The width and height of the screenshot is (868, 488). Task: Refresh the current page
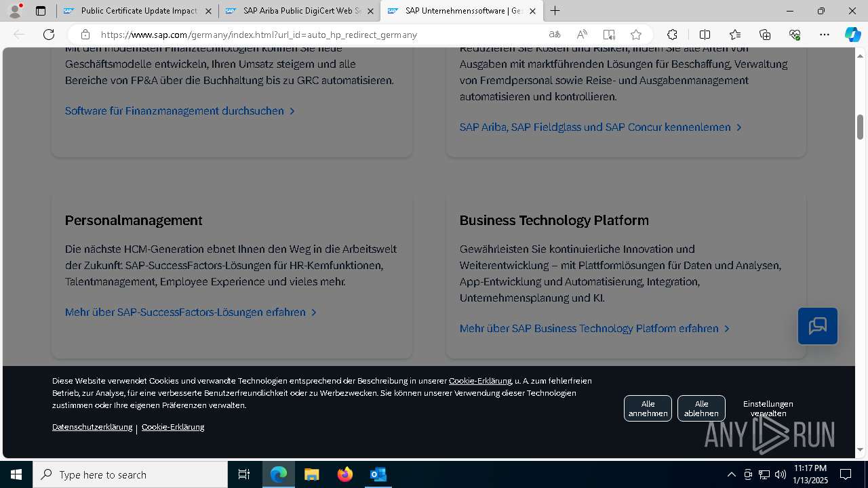pyautogui.click(x=49, y=35)
